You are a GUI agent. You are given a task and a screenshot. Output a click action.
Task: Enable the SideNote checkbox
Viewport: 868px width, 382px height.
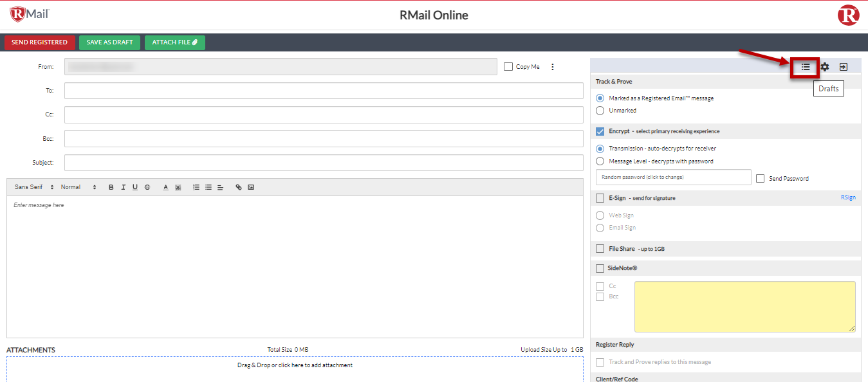pyautogui.click(x=600, y=268)
